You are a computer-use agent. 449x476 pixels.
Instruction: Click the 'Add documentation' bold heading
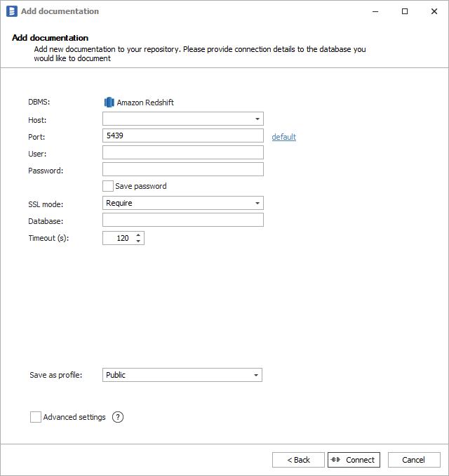point(50,38)
